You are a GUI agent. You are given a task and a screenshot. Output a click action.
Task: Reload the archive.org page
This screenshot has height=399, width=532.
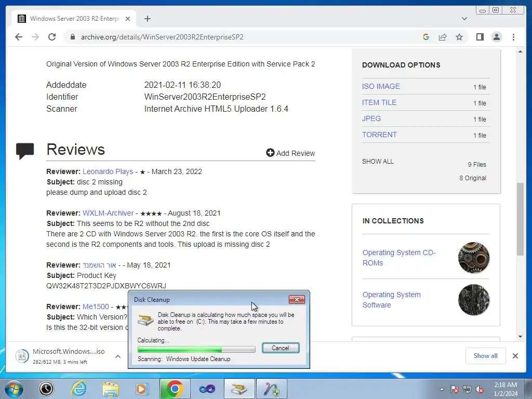coord(52,37)
